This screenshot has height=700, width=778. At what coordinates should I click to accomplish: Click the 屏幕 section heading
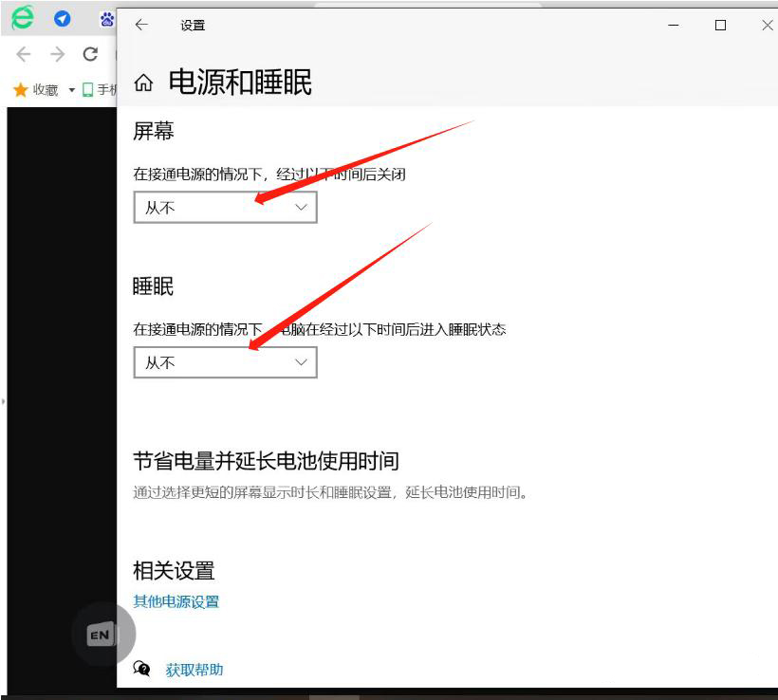tap(154, 132)
